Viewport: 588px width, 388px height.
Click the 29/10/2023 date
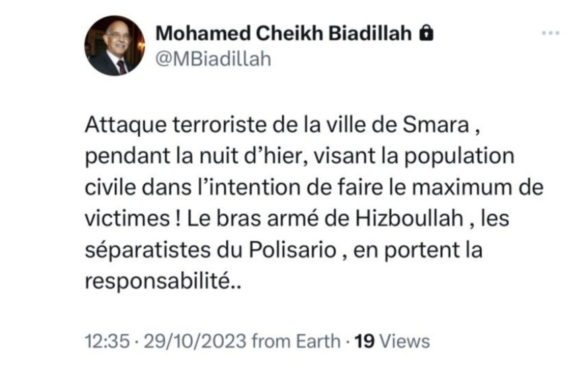(195, 341)
